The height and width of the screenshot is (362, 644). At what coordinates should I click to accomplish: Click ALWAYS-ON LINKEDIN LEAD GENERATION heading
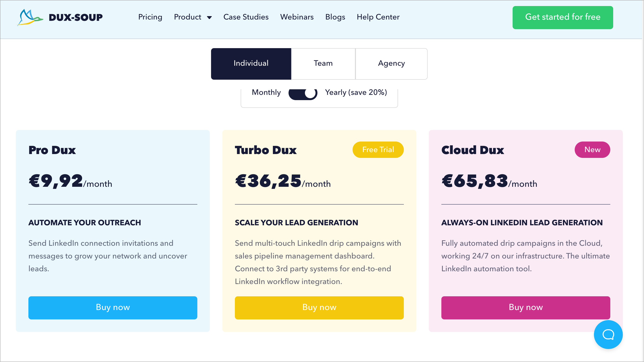point(522,222)
